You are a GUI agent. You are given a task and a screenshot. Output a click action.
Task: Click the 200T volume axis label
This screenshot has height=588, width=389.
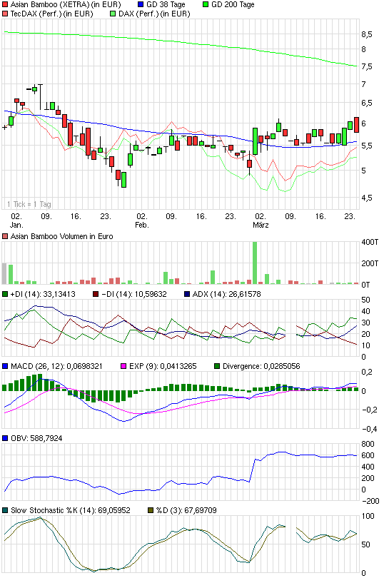[370, 263]
